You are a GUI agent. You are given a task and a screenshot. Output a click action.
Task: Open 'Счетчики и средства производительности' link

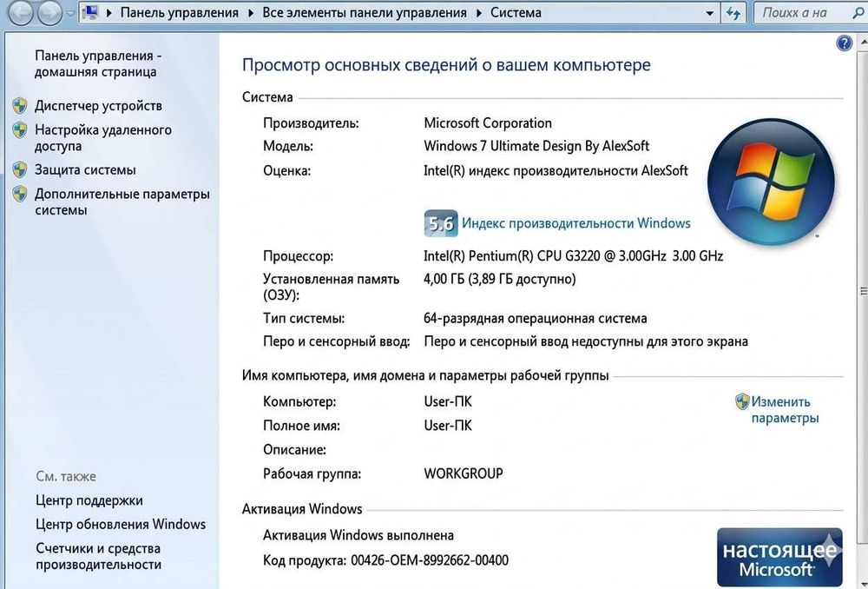coord(99,556)
